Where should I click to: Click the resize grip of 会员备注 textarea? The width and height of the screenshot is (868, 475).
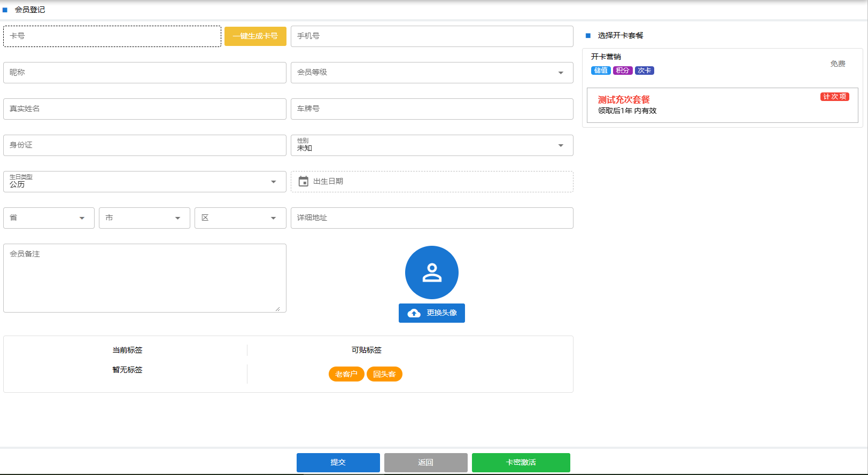[277, 309]
